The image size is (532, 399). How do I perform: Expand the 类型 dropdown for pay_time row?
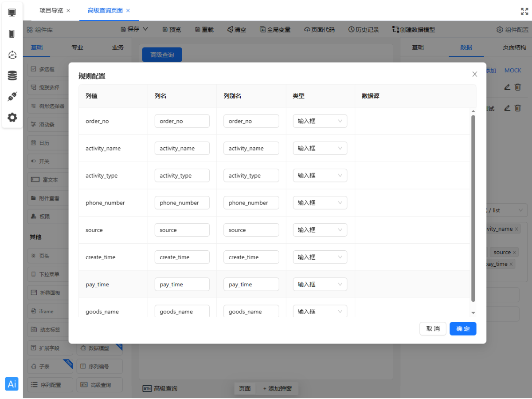(320, 284)
